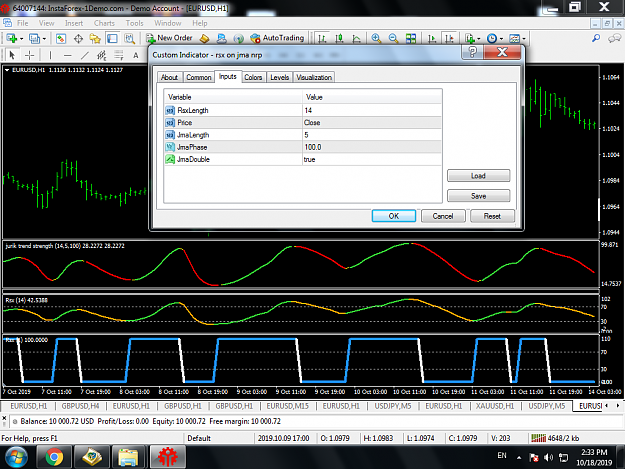Image resolution: width=625 pixels, height=469 pixels.
Task: Toggle the Market Watch window icon
Action: (x=61, y=39)
